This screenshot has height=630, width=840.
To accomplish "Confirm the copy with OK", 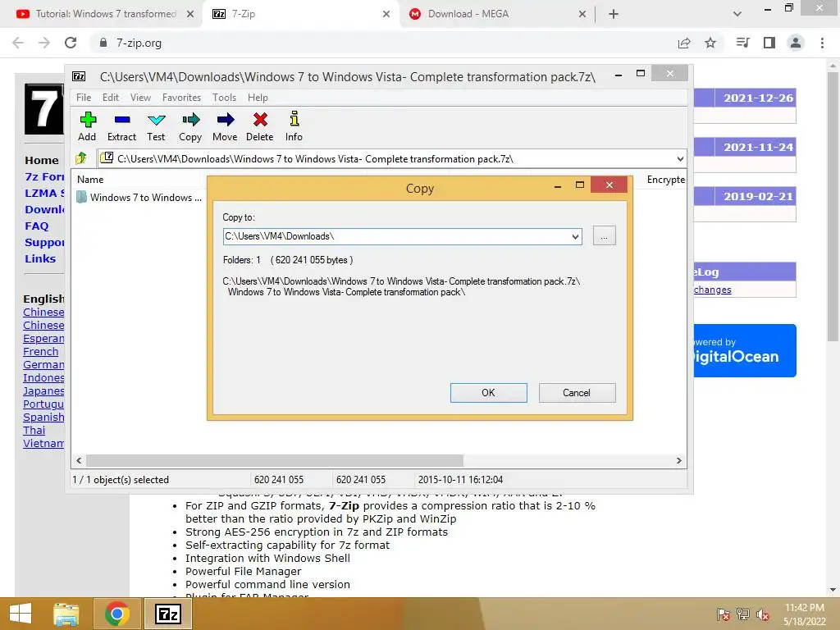I will [x=489, y=393].
